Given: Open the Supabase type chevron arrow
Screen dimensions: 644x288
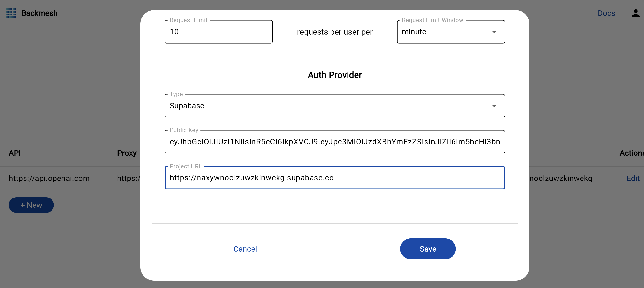Looking at the screenshot, I should point(495,106).
